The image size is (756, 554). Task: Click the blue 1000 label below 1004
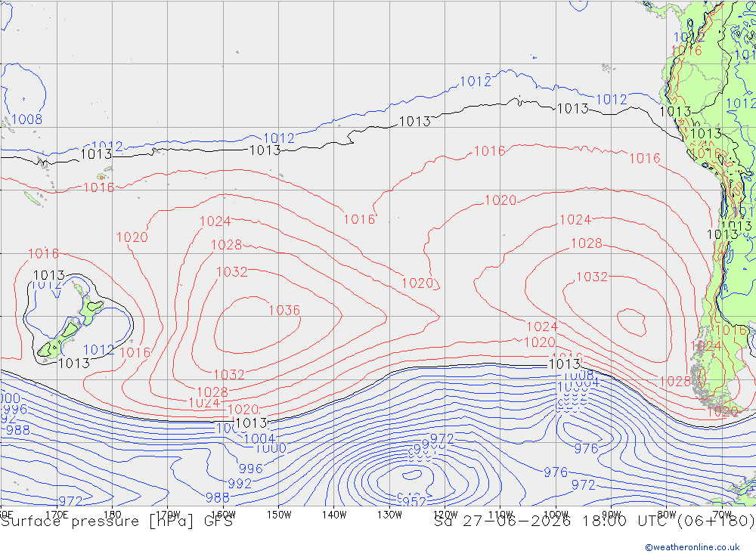(271, 449)
